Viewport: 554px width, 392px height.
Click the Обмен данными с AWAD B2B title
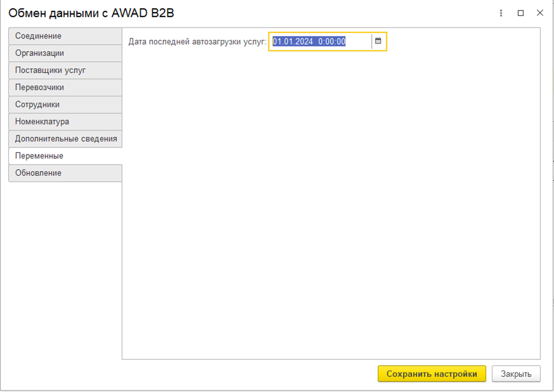pos(91,13)
